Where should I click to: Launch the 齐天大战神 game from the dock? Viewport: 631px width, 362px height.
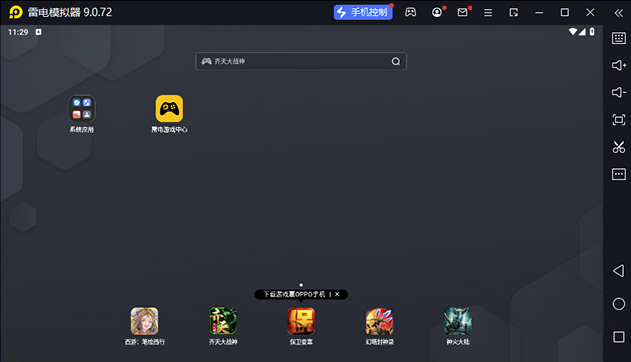[x=223, y=321]
